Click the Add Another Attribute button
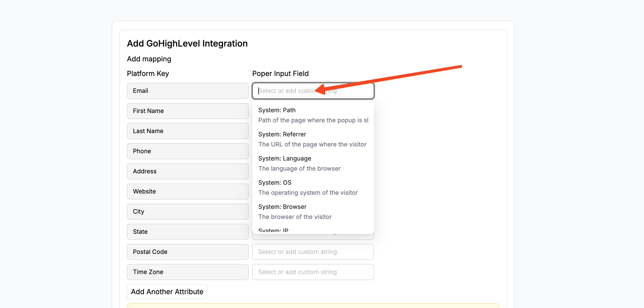This screenshot has height=308, width=644. click(x=167, y=292)
